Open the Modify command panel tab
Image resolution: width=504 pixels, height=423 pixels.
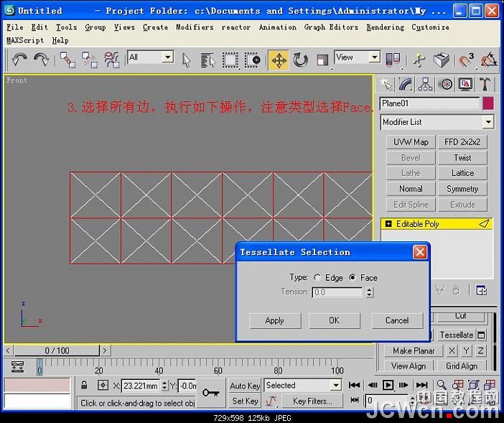pos(406,84)
